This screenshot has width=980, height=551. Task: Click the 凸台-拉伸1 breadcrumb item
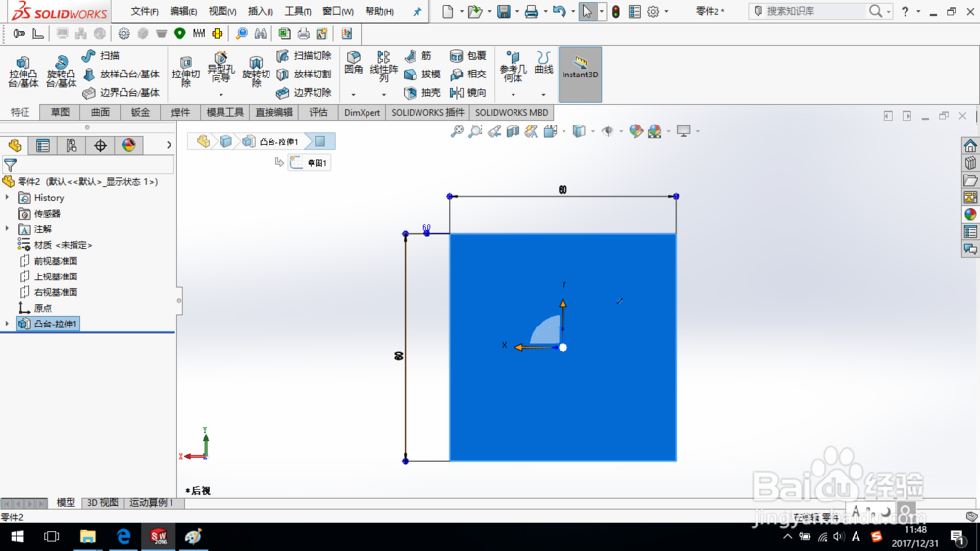pyautogui.click(x=271, y=142)
